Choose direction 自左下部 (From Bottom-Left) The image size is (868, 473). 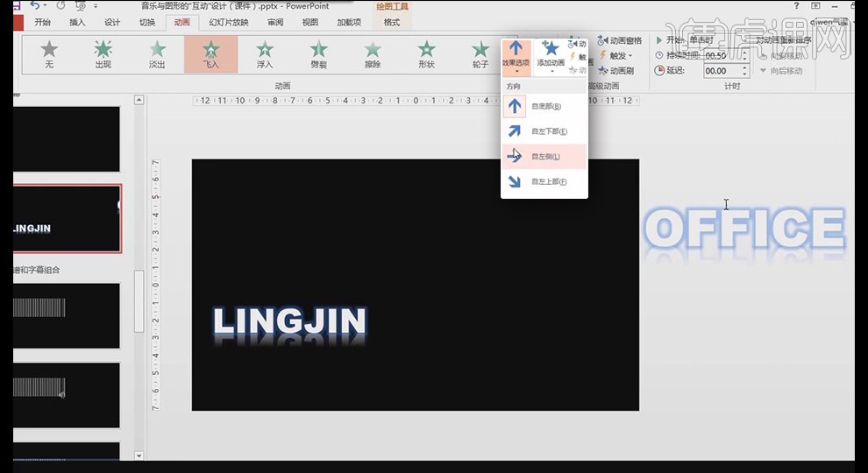click(x=544, y=131)
